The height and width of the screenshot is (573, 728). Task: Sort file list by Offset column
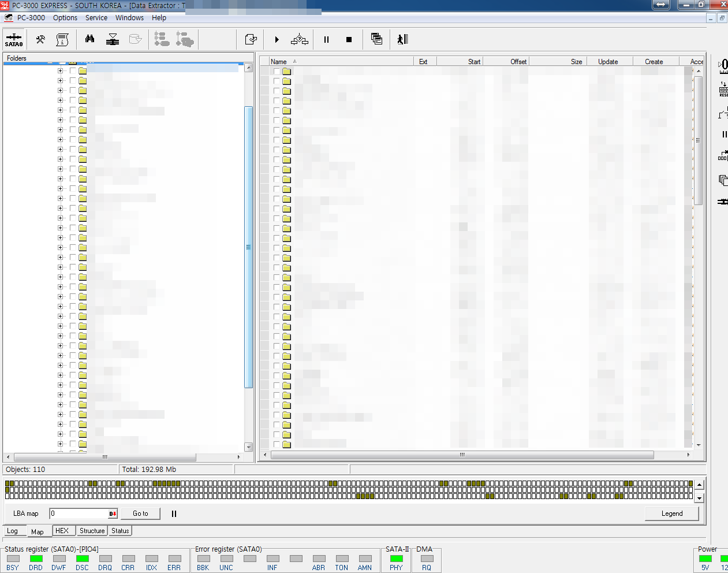pos(506,61)
